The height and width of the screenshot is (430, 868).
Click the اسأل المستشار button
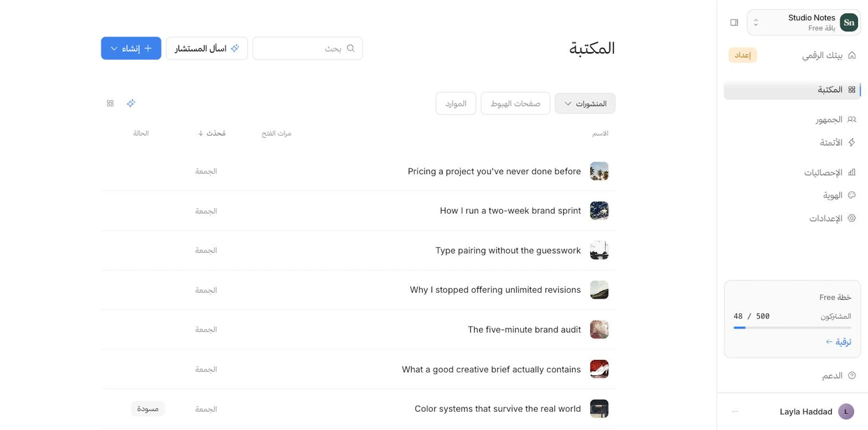(x=207, y=49)
